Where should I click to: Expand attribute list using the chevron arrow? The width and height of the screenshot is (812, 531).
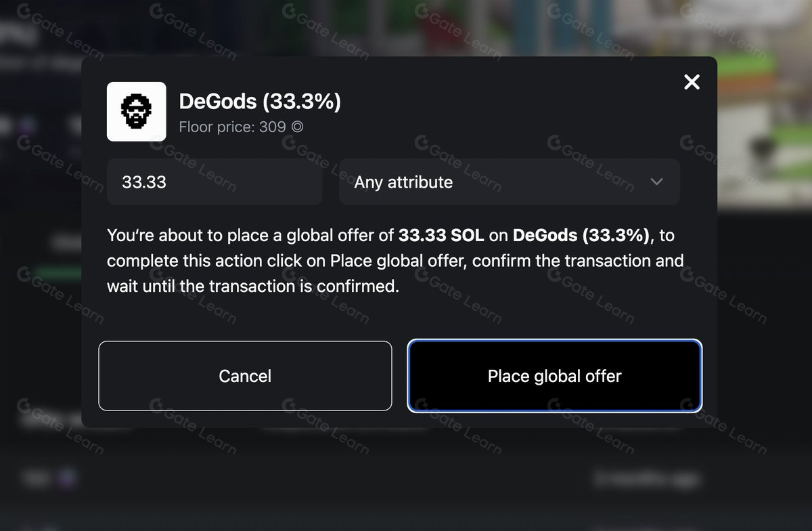click(x=656, y=182)
